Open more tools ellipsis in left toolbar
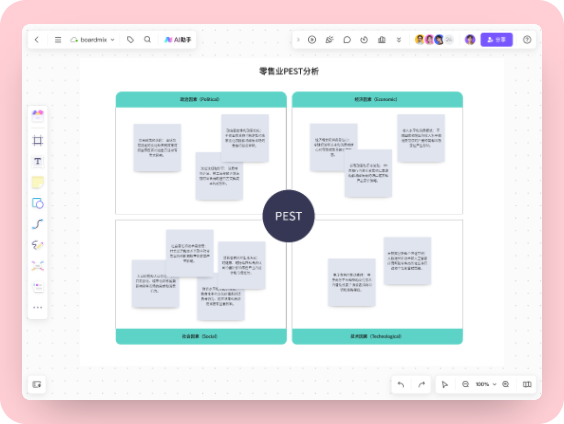The width and height of the screenshot is (564, 424). pyautogui.click(x=37, y=307)
